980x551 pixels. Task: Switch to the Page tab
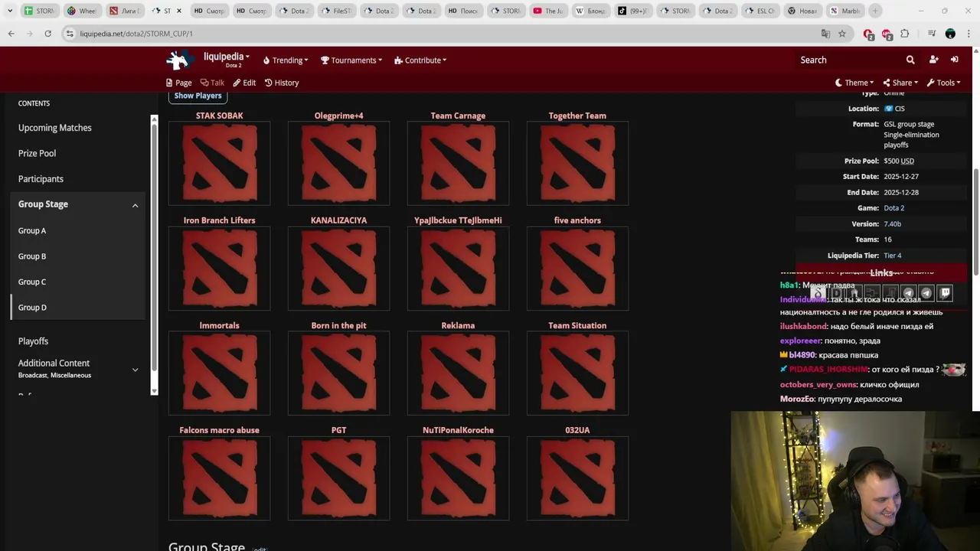tap(179, 83)
